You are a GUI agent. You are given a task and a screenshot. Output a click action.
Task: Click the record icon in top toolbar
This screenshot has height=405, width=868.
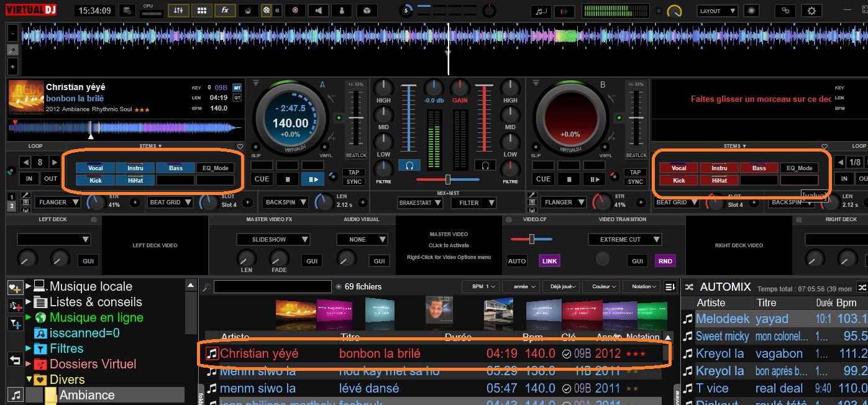(x=295, y=11)
